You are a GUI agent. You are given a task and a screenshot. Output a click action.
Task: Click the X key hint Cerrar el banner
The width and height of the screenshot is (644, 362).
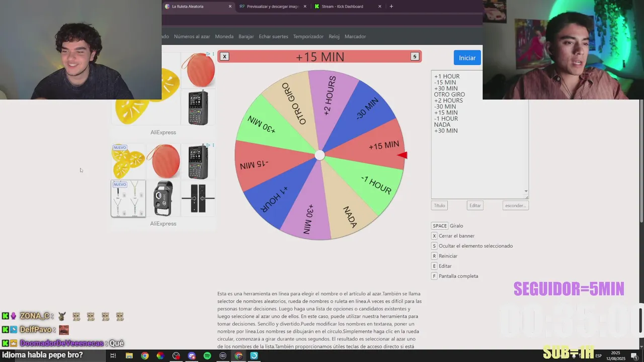[x=434, y=236]
